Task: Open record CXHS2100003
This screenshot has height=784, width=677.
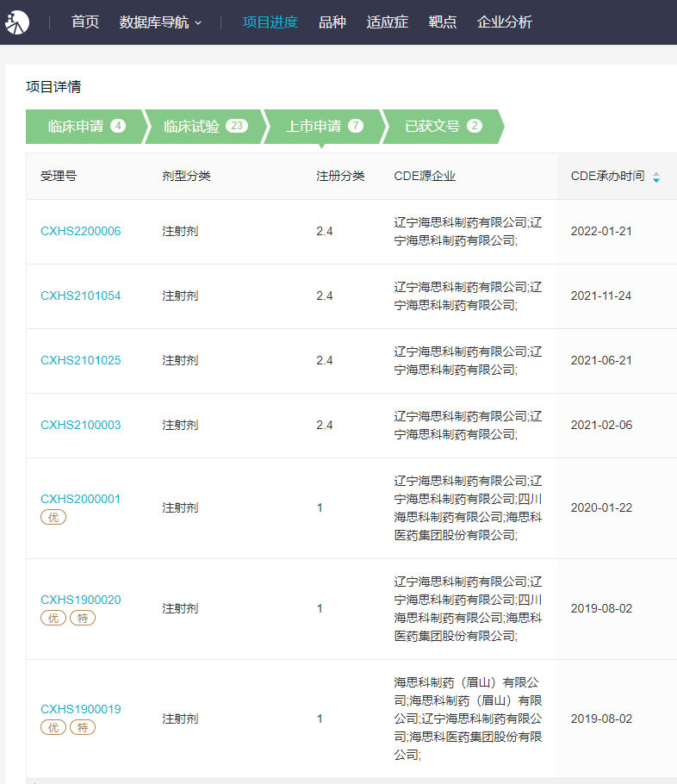Action: point(80,425)
